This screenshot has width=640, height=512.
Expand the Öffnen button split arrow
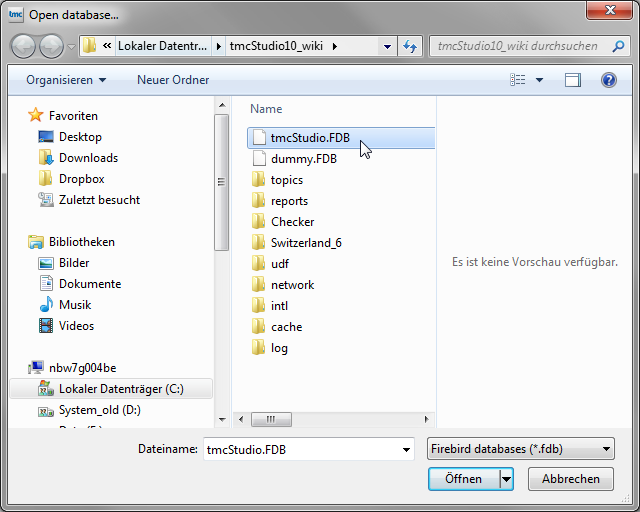(x=506, y=479)
